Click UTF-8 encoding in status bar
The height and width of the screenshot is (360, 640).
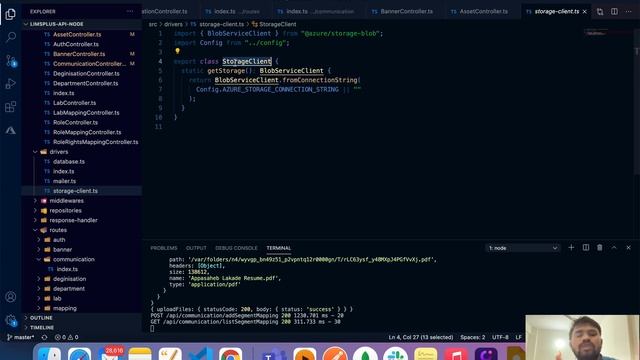(x=500, y=338)
